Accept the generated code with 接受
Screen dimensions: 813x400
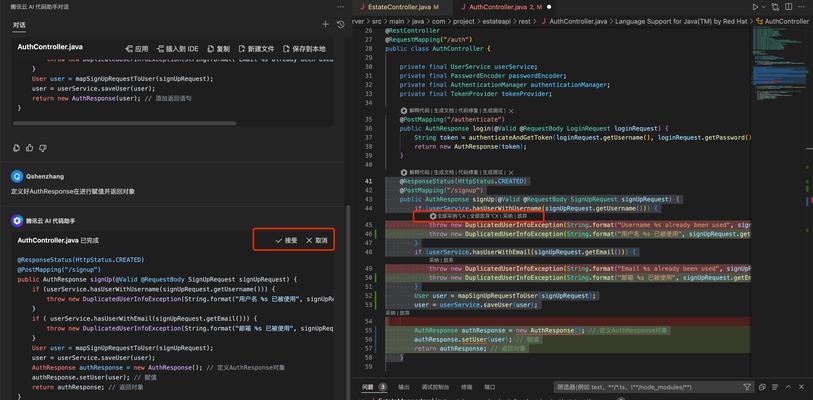[287, 241]
